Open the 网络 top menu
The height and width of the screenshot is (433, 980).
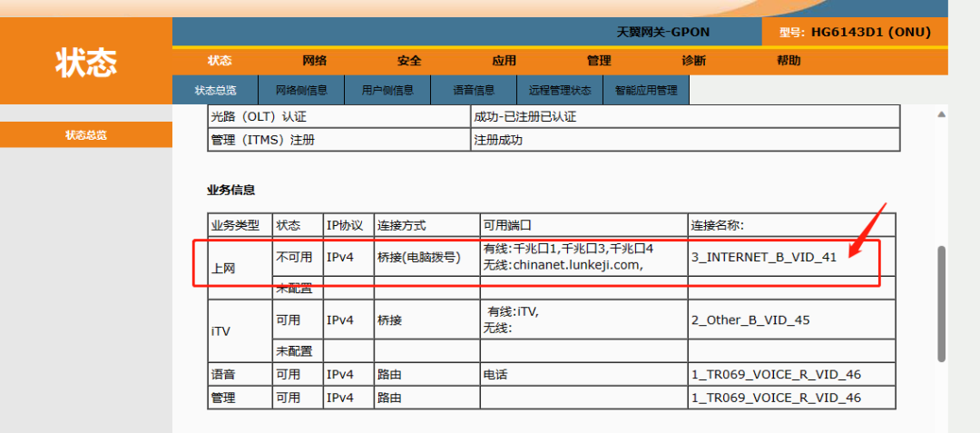coord(315,61)
